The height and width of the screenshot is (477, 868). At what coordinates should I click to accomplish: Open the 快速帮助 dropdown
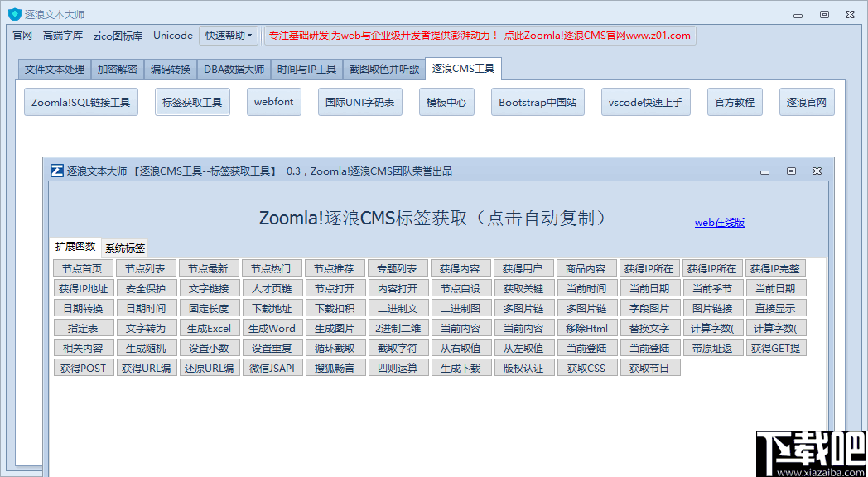pyautogui.click(x=228, y=36)
